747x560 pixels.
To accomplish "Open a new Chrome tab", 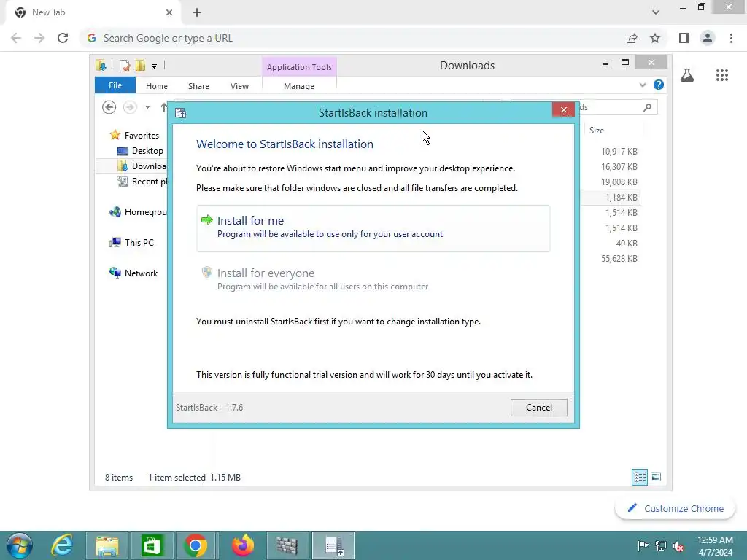I will click(x=197, y=12).
